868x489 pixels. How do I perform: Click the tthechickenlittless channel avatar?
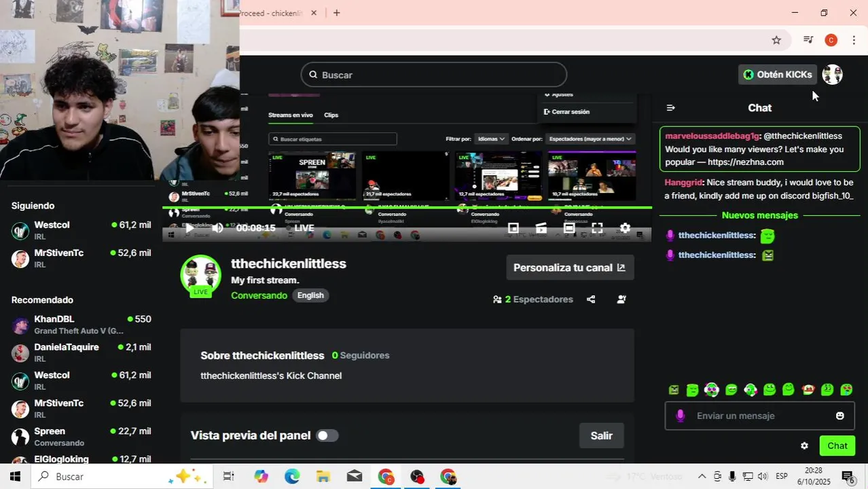click(x=200, y=275)
